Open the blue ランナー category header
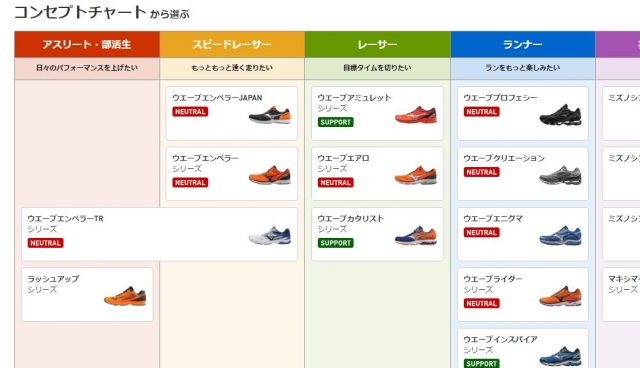 point(523,44)
